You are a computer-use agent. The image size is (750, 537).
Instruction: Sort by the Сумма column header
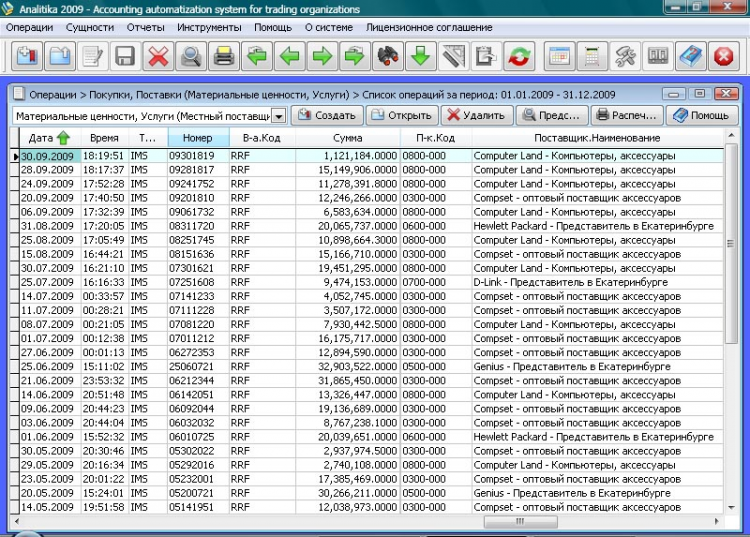[x=348, y=138]
